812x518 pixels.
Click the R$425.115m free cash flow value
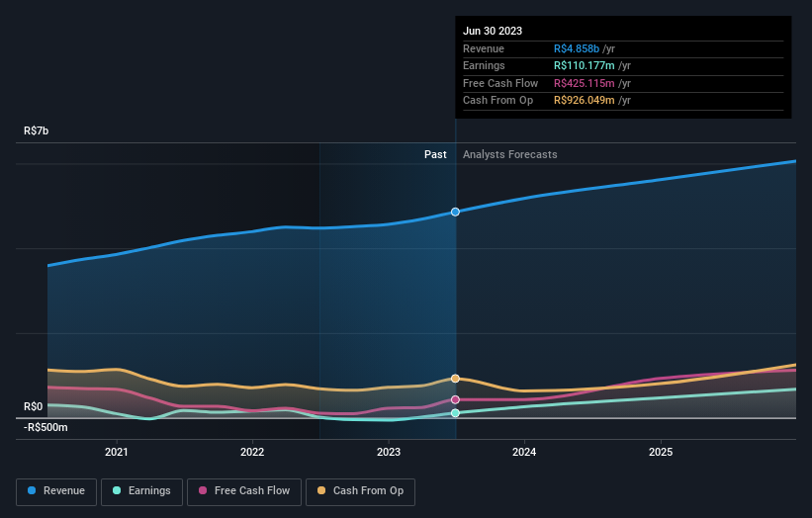coord(585,83)
